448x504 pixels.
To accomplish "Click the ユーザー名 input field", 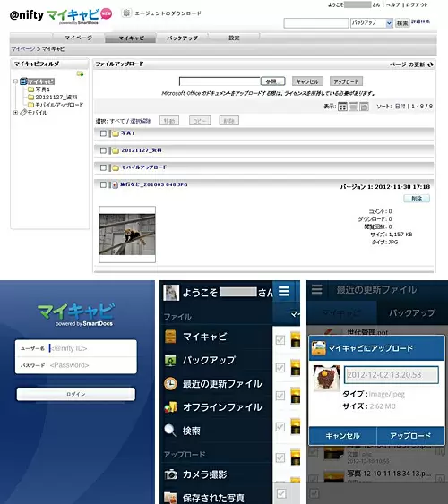I will 76,348.
